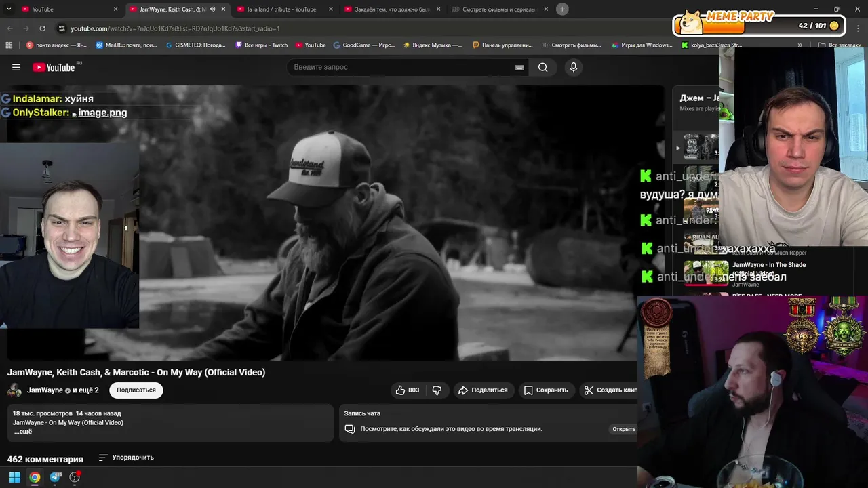
Task: Open Telegram from the taskbar
Action: pyautogui.click(x=56, y=477)
